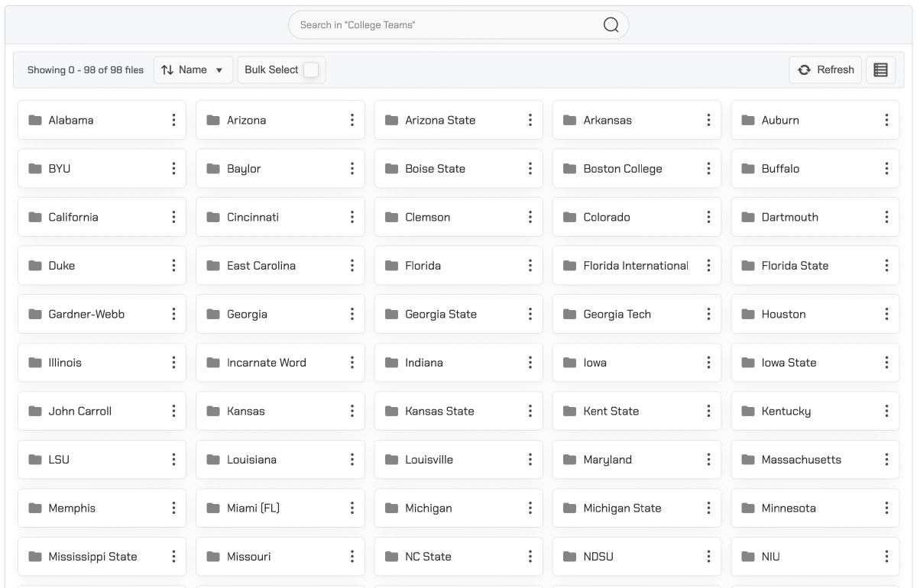Open the kebab menu for East Carolina
The width and height of the screenshot is (917, 588).
(352, 266)
